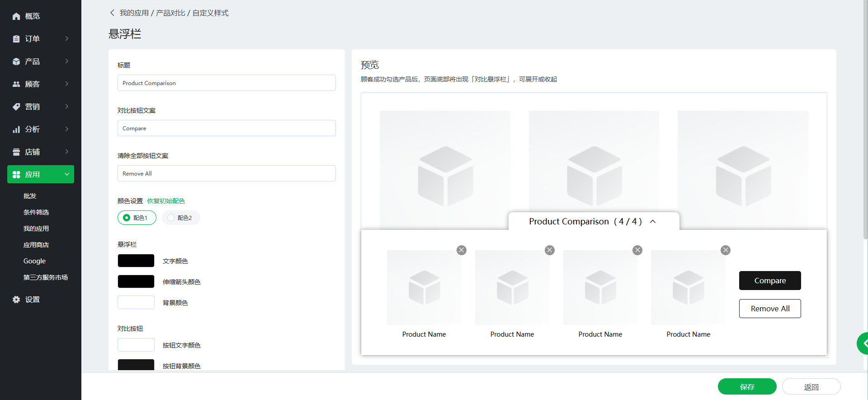Open 我的应用 in the sidebar submenu
The image size is (868, 400).
coord(36,229)
